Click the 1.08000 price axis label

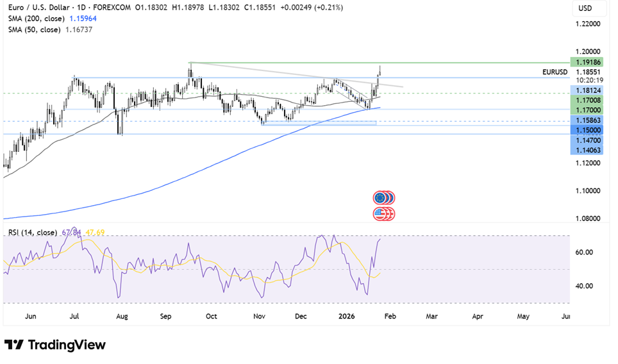point(588,219)
